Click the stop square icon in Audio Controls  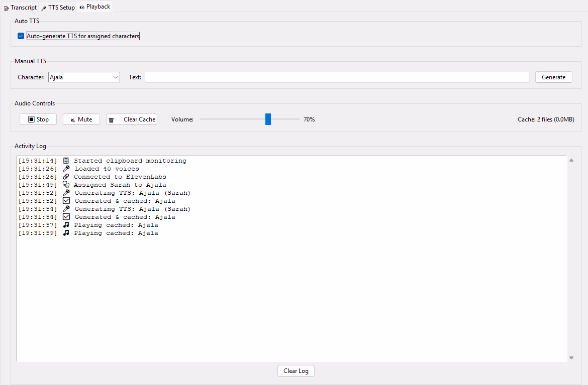[x=31, y=119]
